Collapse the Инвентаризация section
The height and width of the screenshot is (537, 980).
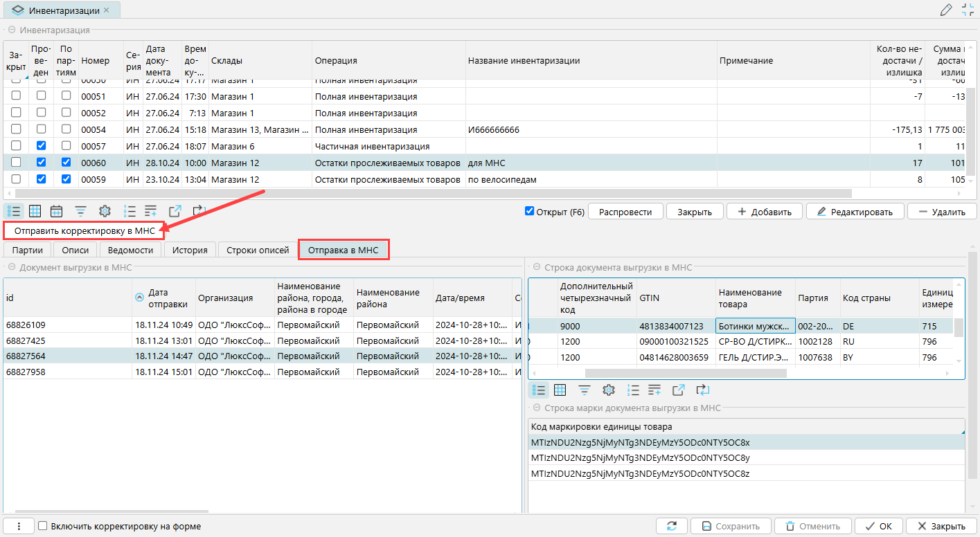pos(12,30)
